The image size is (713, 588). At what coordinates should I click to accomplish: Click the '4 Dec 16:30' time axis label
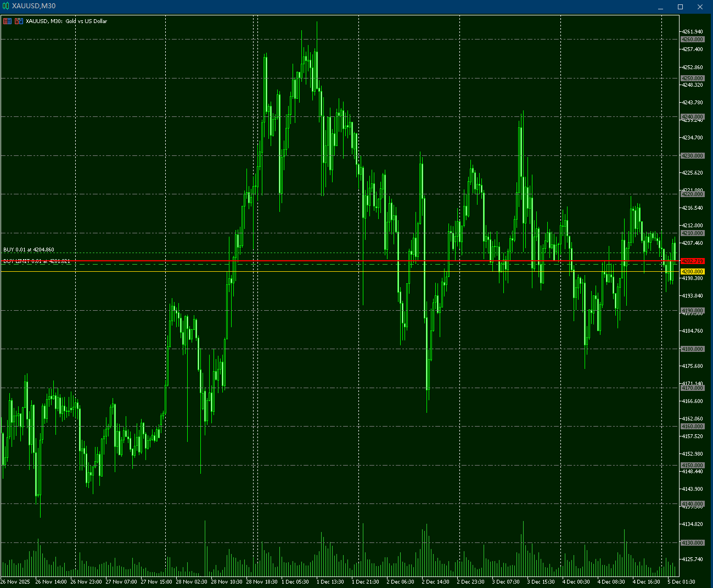pyautogui.click(x=647, y=582)
